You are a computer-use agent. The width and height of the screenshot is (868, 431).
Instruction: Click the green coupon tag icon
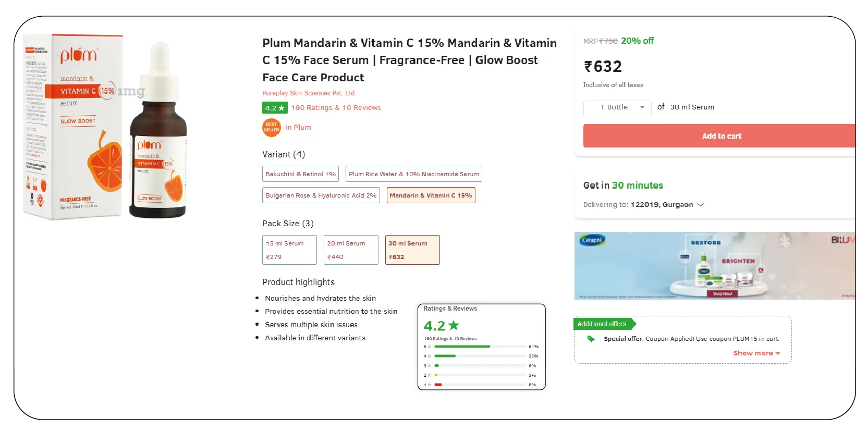(x=591, y=339)
